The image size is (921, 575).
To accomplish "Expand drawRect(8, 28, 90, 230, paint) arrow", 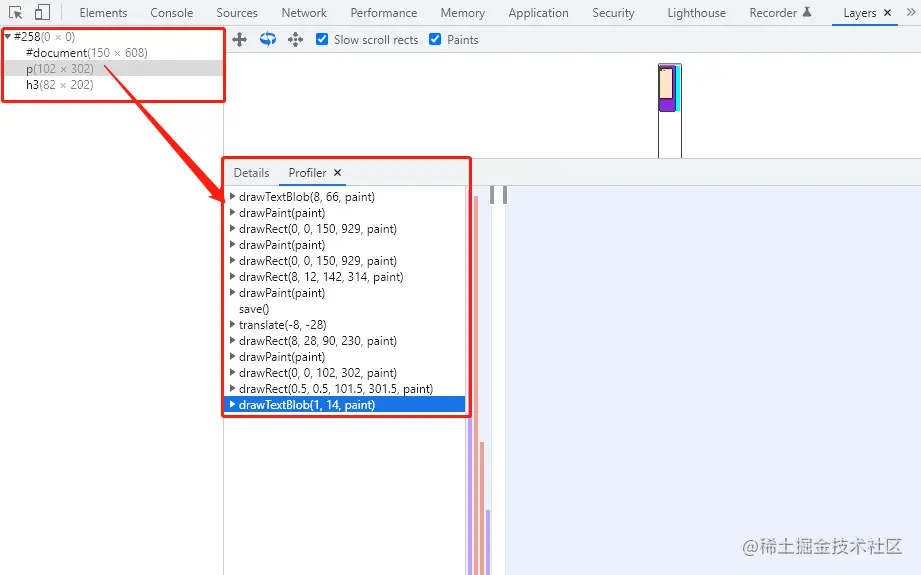I will click(x=233, y=341).
